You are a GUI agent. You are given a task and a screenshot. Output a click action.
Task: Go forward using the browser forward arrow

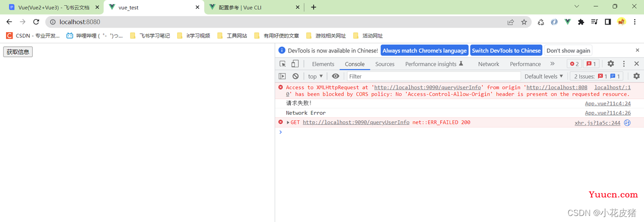point(23,22)
